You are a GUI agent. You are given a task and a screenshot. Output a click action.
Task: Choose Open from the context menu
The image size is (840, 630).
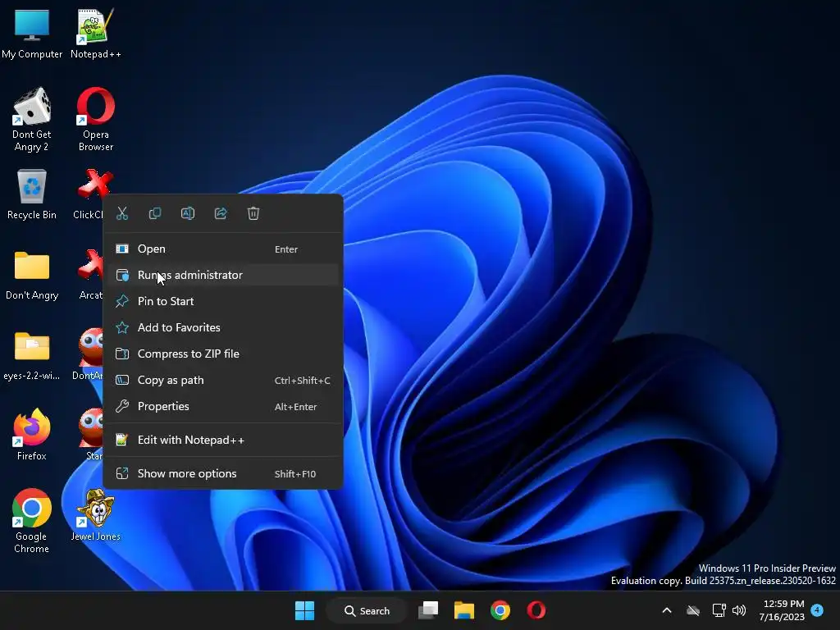(223, 249)
